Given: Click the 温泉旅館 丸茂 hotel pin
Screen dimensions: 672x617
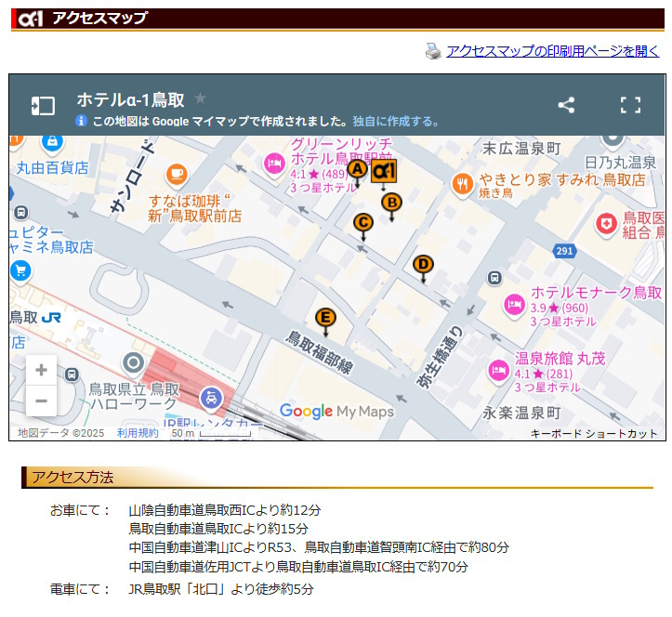Looking at the screenshot, I should pyautogui.click(x=498, y=371).
